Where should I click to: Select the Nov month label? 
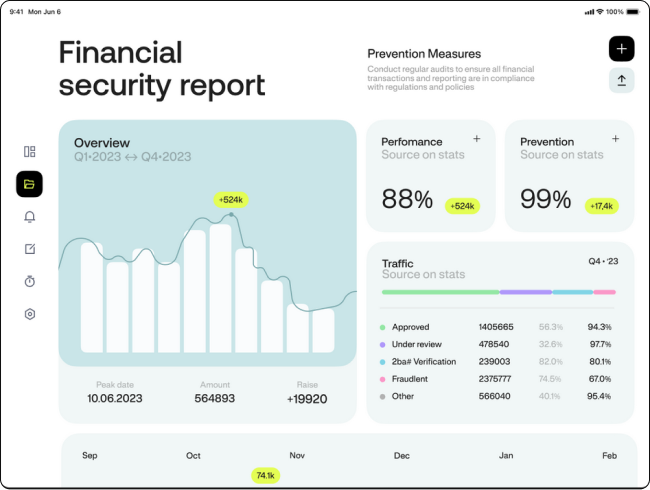coord(297,456)
